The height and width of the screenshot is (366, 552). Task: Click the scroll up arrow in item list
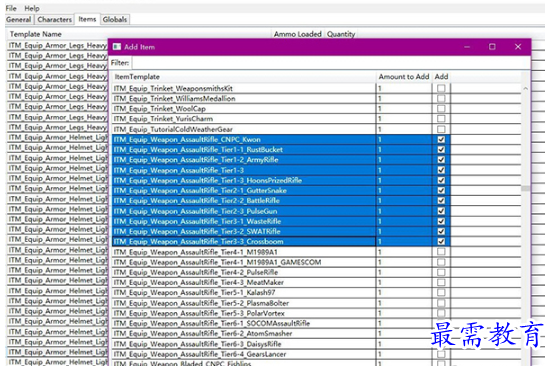coord(526,89)
